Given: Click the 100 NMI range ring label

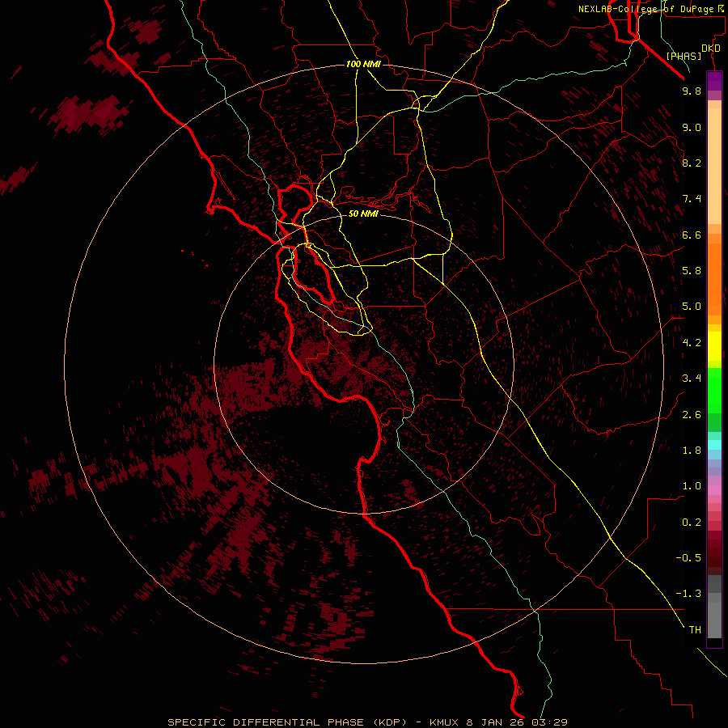Looking at the screenshot, I should coord(363,64).
